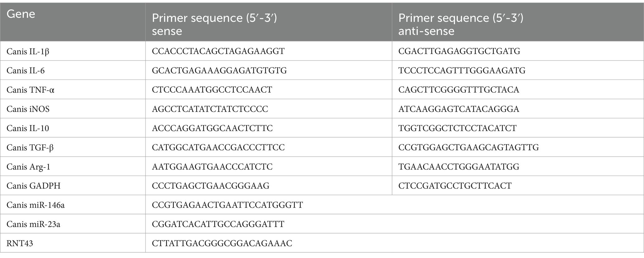Select the Canis miR-146a row label

(x=36, y=205)
